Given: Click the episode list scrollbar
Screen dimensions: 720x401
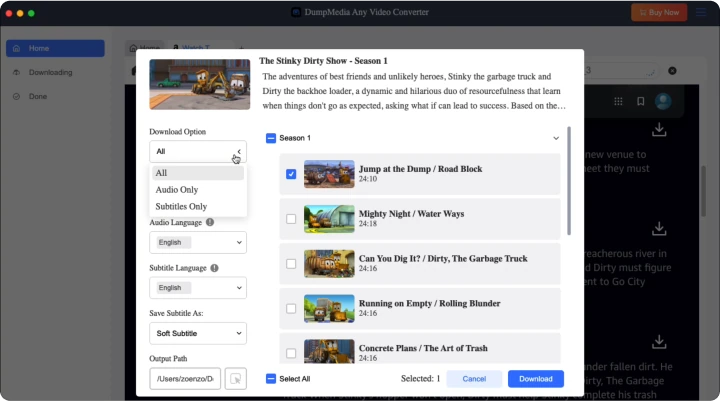Looking at the screenshot, I should (x=569, y=181).
